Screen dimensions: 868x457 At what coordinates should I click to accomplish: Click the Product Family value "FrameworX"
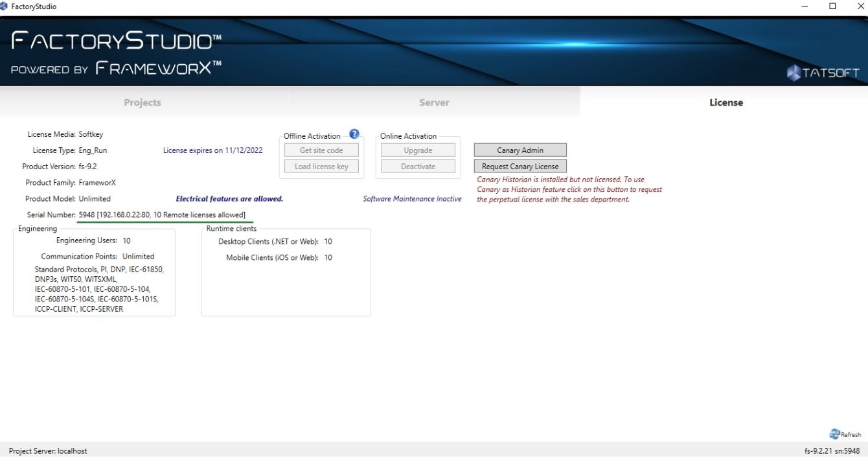(97, 183)
